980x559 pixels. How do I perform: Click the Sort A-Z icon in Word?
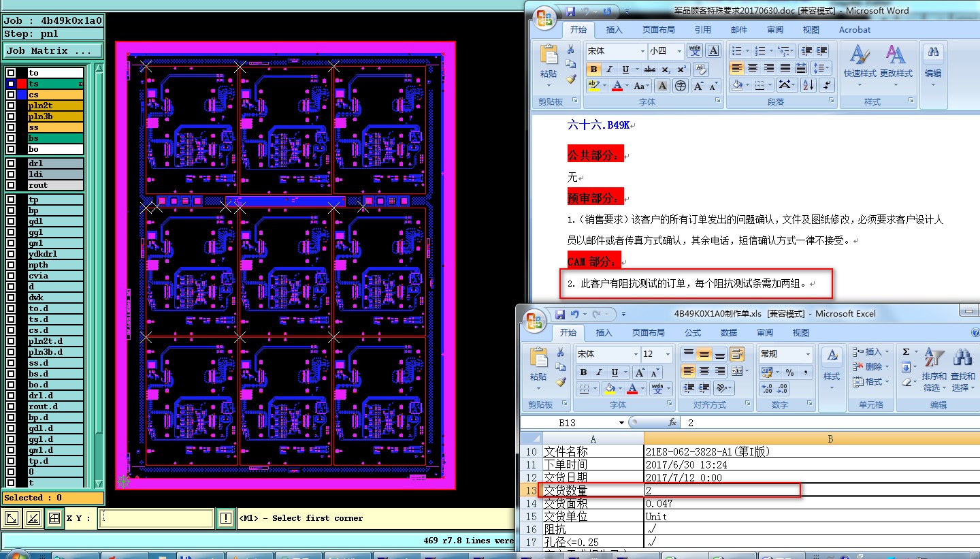(808, 85)
